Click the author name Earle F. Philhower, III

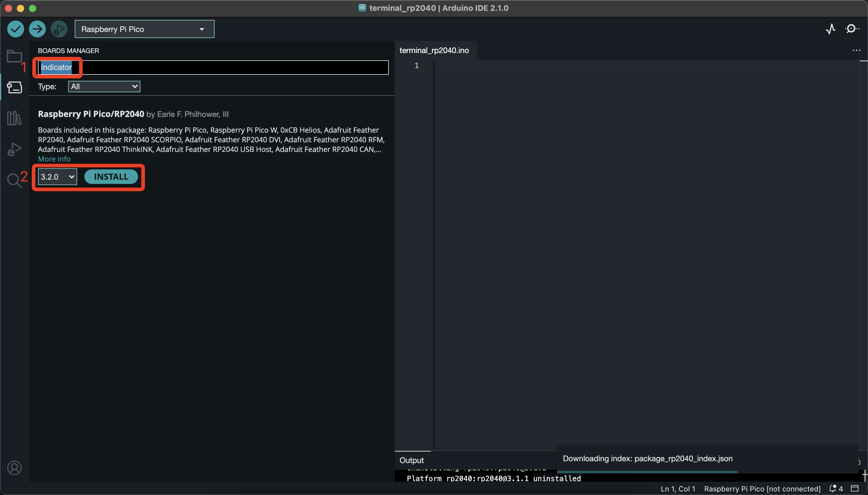[x=193, y=114]
